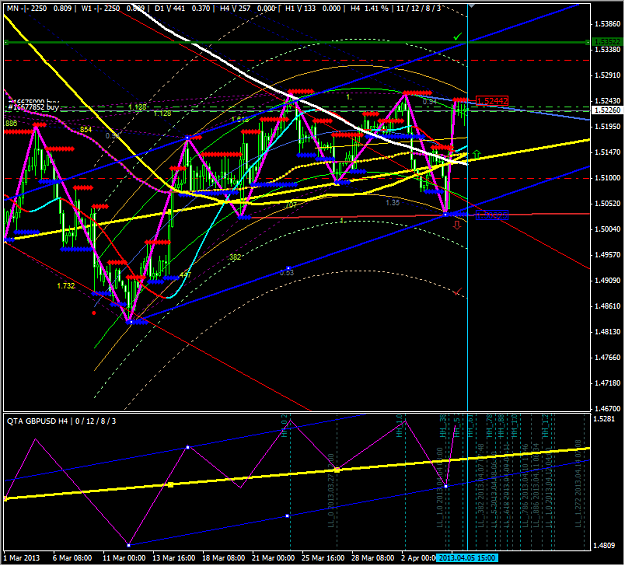Screen dimensions: 625x566
Task: Select the current price label 1.52260
Action: click(607, 110)
